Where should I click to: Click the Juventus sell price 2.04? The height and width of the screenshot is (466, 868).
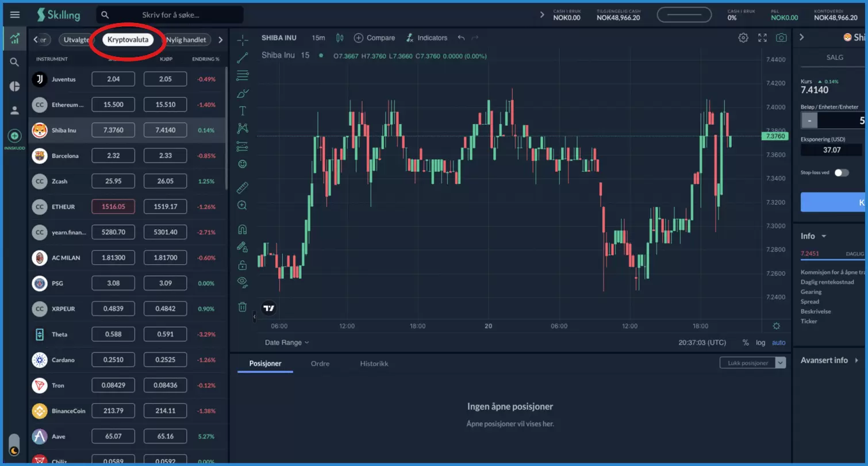tap(113, 79)
